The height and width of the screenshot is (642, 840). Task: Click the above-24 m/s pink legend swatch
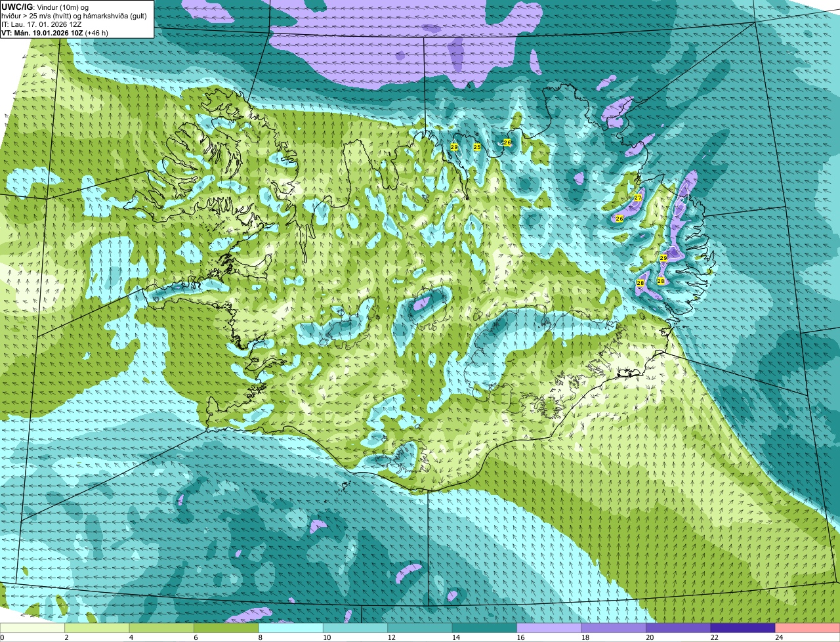[x=808, y=628]
